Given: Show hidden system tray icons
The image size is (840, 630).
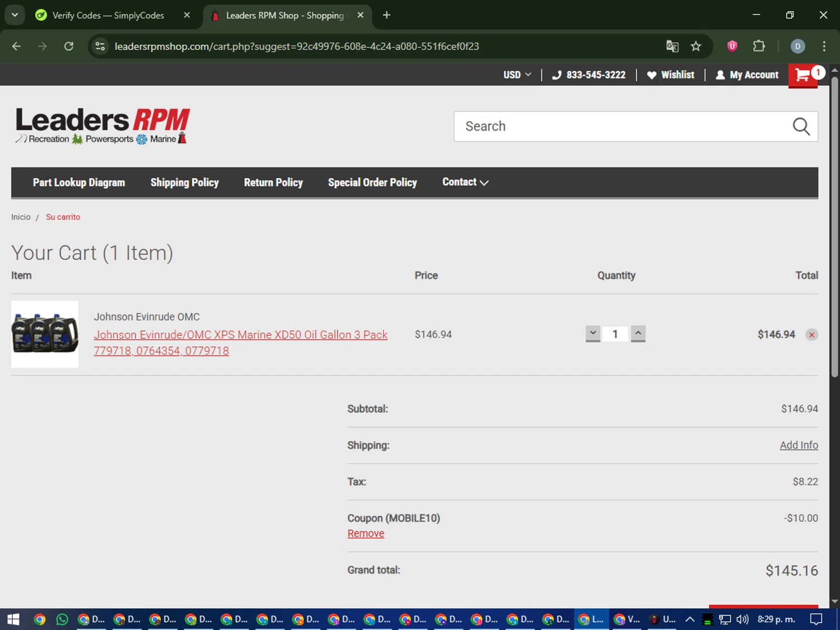Looking at the screenshot, I should 690,619.
